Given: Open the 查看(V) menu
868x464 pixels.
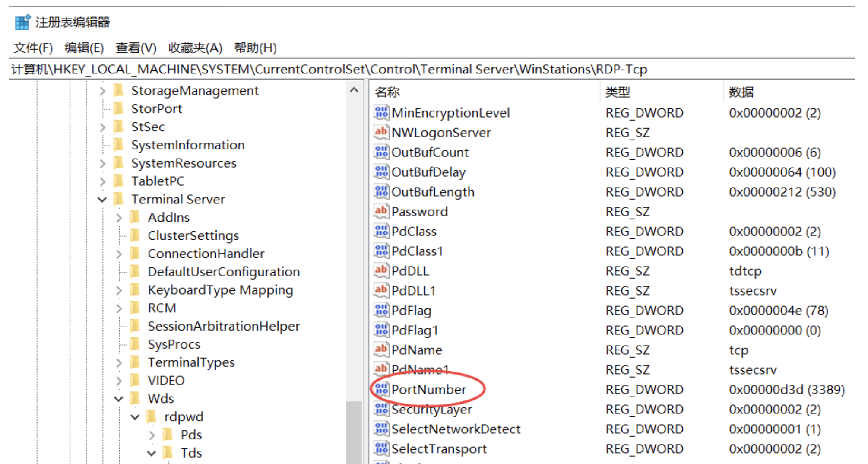Looking at the screenshot, I should tap(136, 48).
